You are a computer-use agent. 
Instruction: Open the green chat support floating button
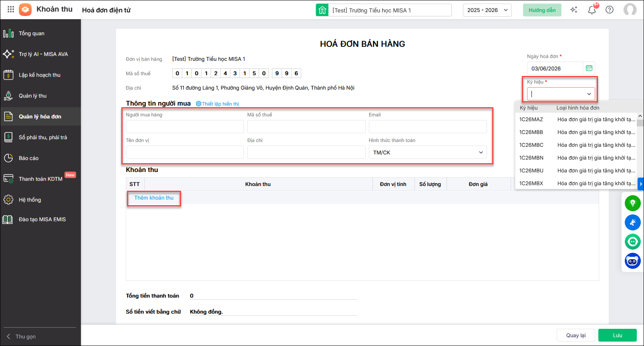633,242
